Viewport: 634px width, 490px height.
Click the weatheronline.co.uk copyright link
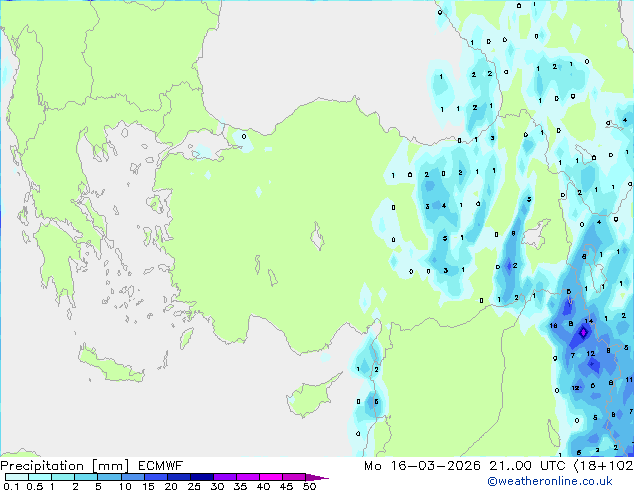pyautogui.click(x=550, y=481)
